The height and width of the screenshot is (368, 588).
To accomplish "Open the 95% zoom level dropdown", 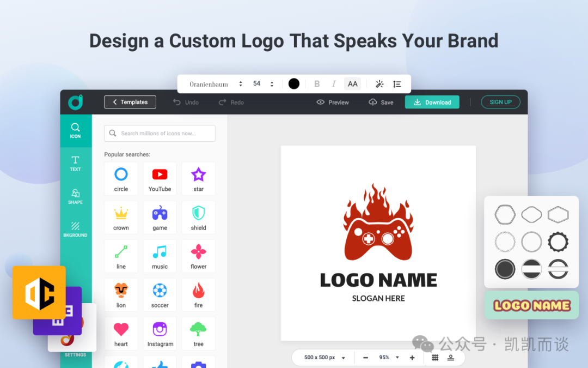I will click(x=389, y=358).
